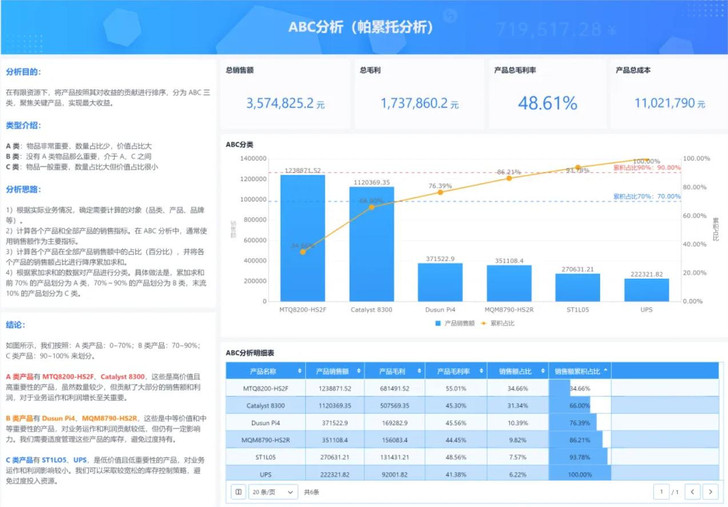Viewport: 728px width, 507px height.
Task: Toggle ascending sort arrow on 销售额累积占比
Action: (605, 370)
